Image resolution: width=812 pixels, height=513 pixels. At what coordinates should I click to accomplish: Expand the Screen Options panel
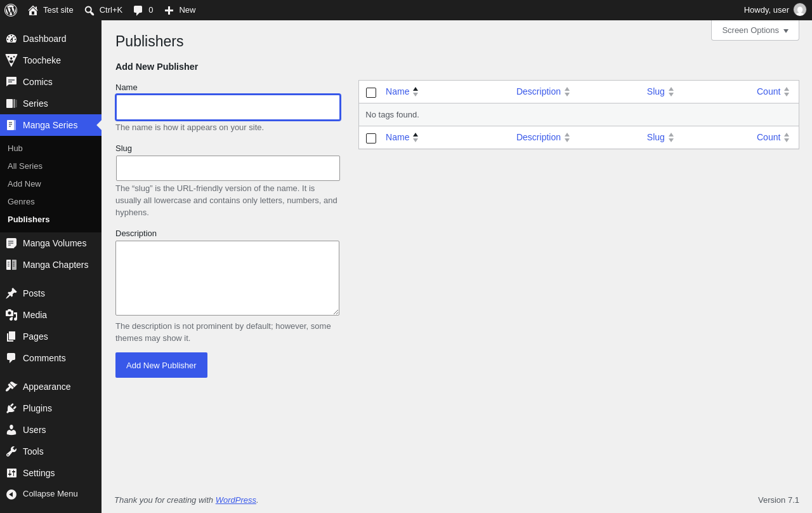click(x=755, y=30)
